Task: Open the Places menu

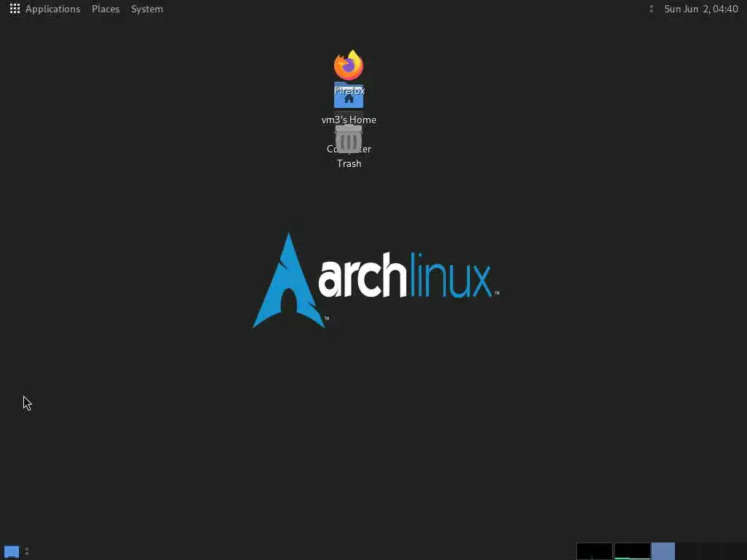Action: point(106,9)
